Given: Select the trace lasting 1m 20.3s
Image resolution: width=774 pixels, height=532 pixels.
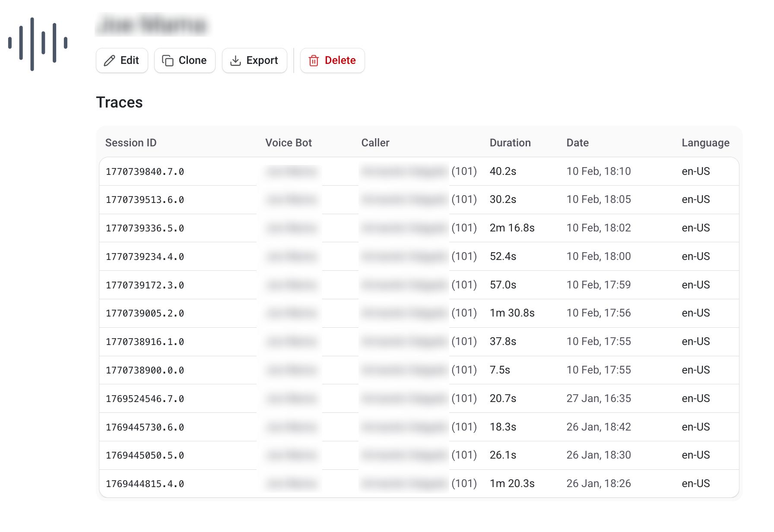Looking at the screenshot, I should (512, 484).
